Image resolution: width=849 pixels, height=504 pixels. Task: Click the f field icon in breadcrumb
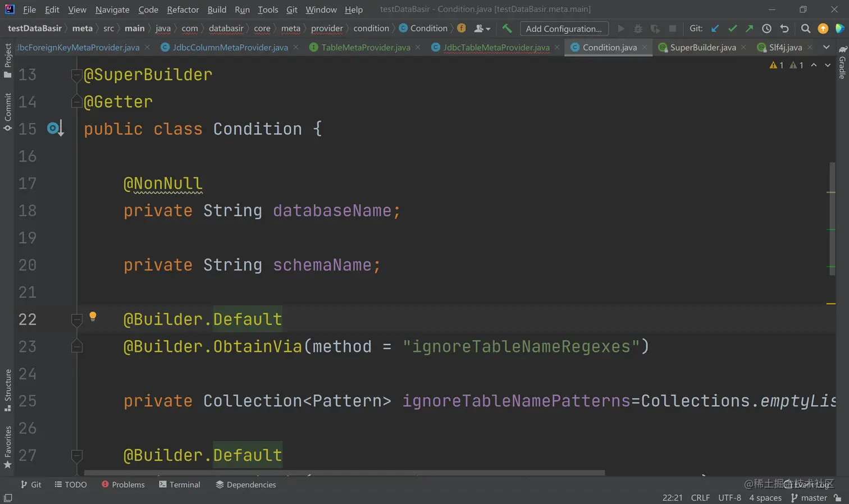[x=462, y=28]
